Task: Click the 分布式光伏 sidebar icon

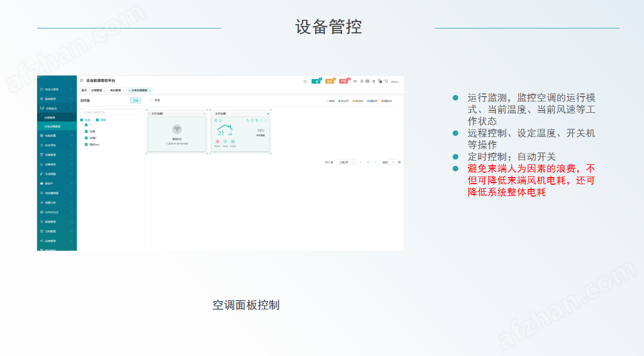Action: (41, 212)
